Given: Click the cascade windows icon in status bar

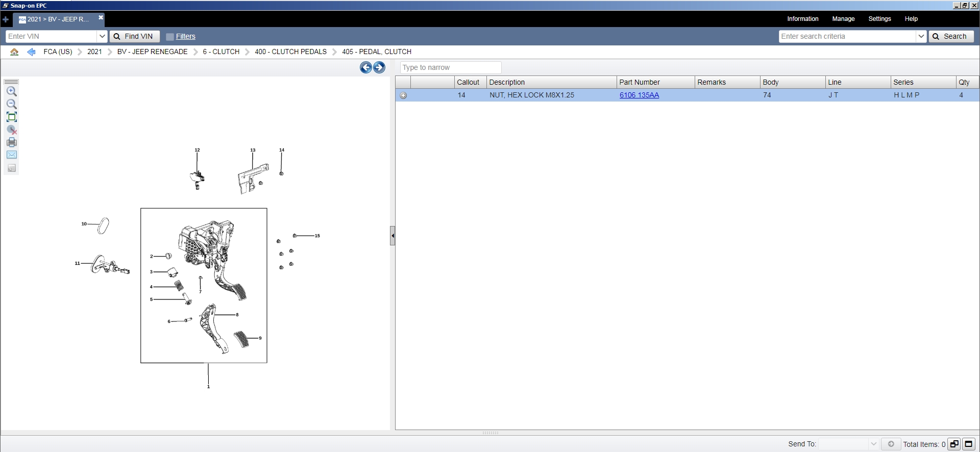Looking at the screenshot, I should 954,444.
